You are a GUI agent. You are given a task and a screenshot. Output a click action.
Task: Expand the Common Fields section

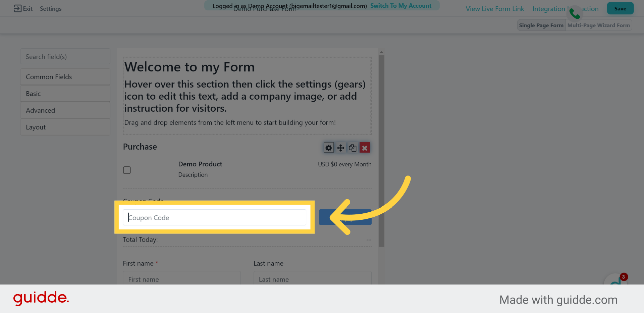[x=65, y=77]
